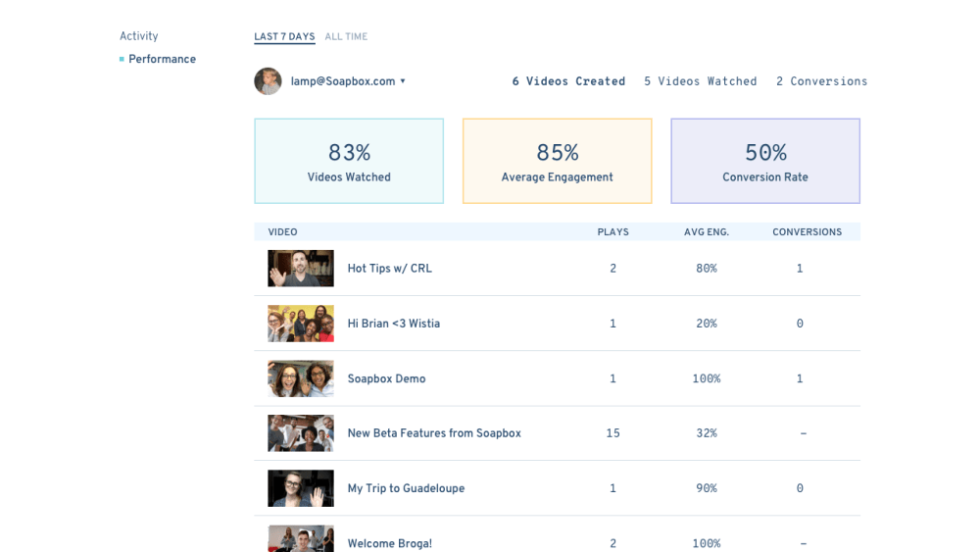Click the user avatar next to lamp@Soapbox.com

coord(268,81)
